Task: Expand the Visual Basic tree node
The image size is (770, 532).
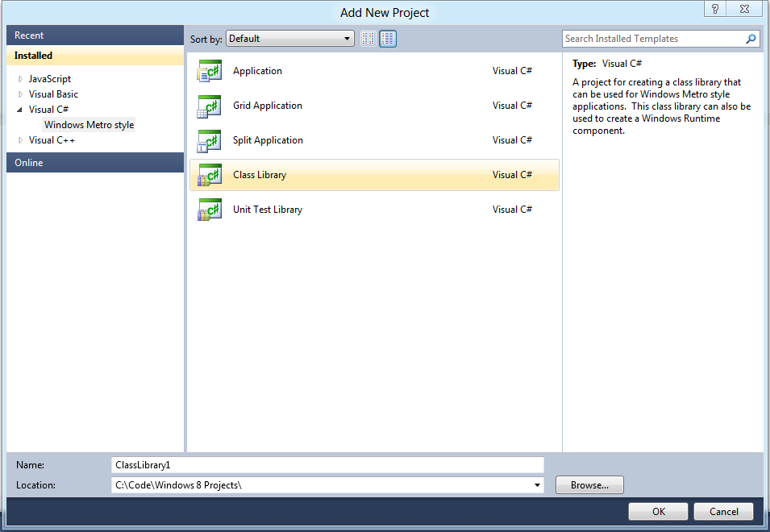Action: 20,94
